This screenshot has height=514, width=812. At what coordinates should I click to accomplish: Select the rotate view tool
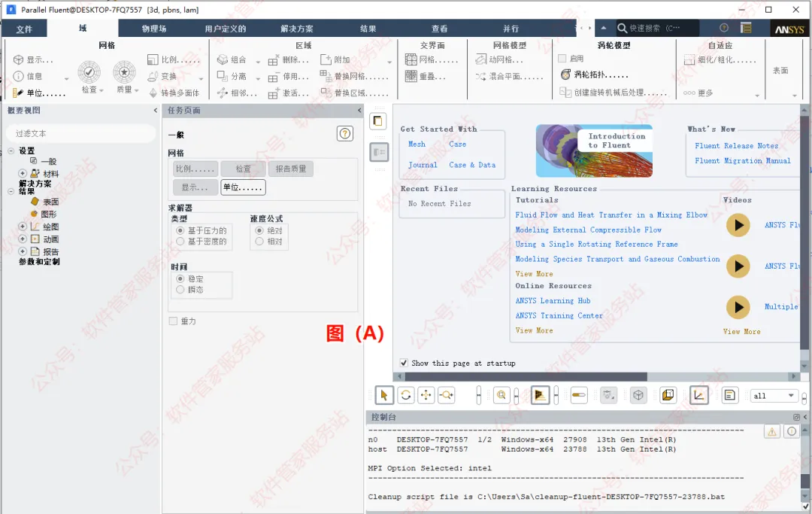[406, 395]
